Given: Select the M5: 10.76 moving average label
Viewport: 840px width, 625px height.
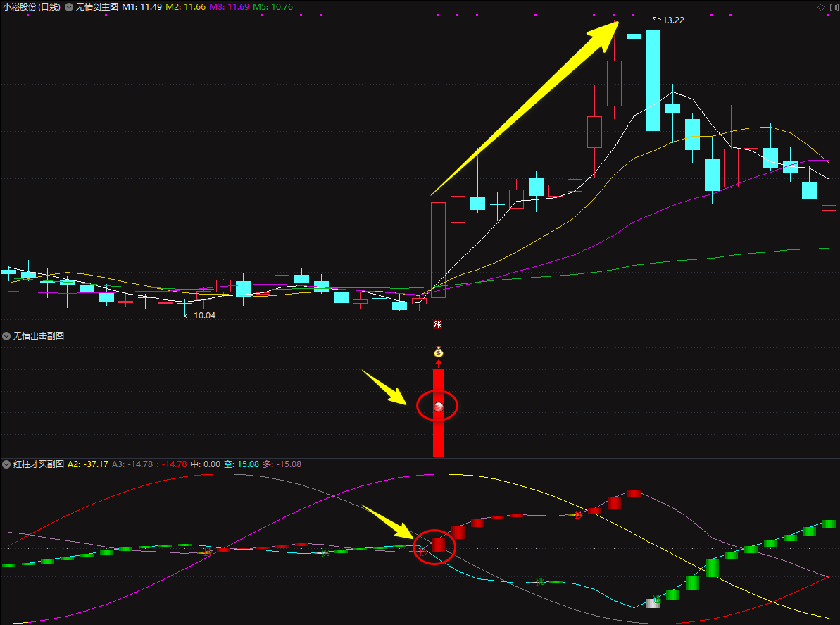Looking at the screenshot, I should point(272,7).
